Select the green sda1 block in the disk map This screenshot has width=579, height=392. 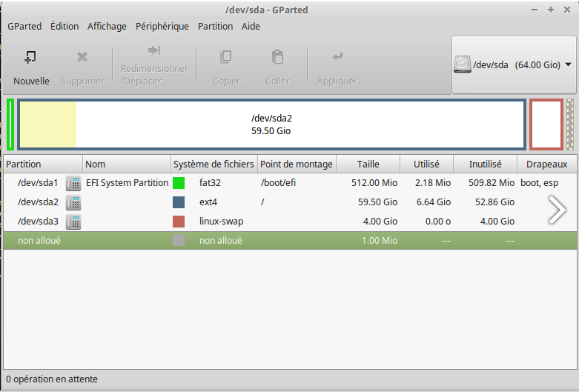pos(10,124)
